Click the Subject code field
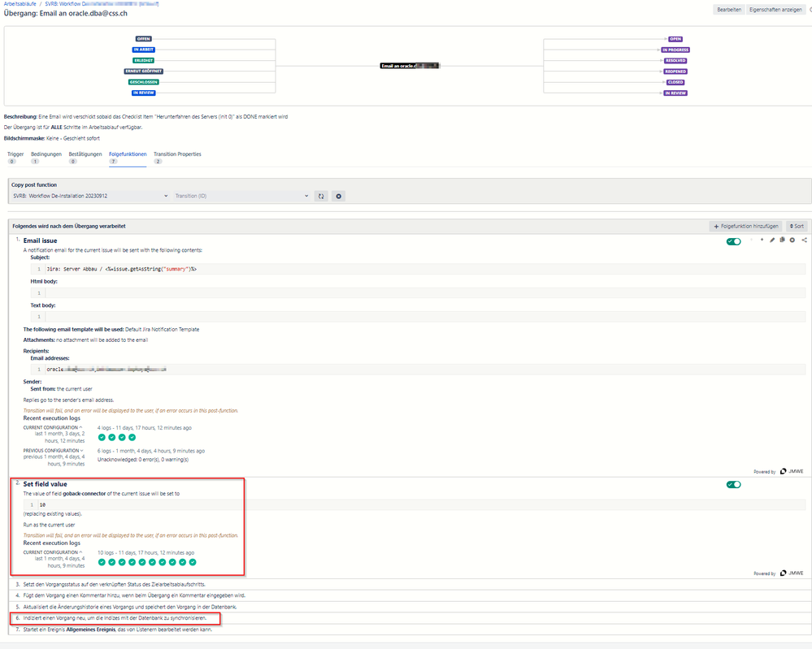This screenshot has width=812, height=649. tap(418, 269)
